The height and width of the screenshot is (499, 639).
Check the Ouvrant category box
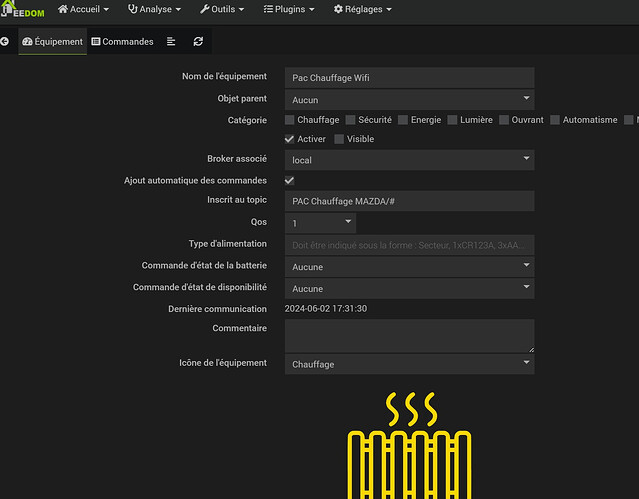tap(504, 120)
